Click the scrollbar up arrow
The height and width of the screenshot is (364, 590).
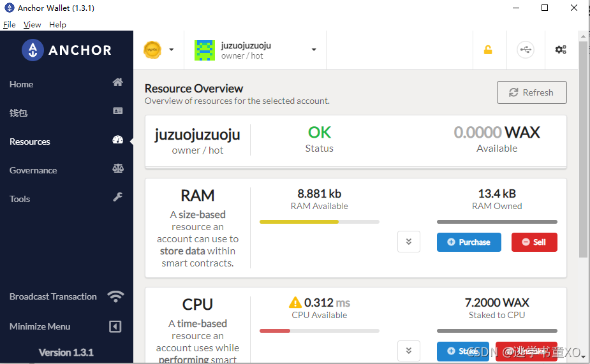[583, 36]
